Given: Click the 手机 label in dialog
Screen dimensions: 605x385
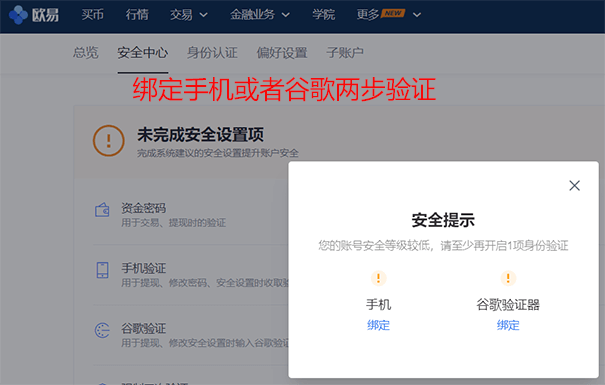Looking at the screenshot, I should point(379,305).
